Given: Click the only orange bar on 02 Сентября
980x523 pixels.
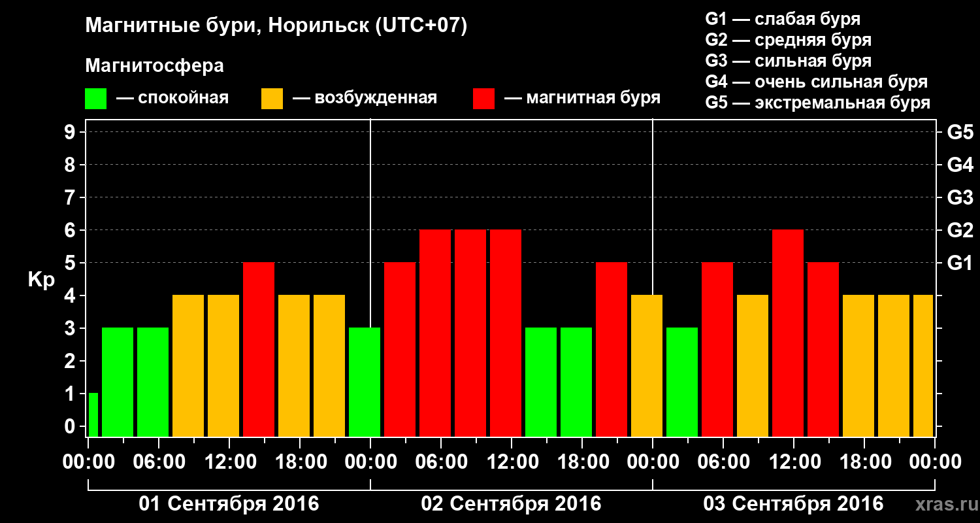Looking at the screenshot, I should [647, 365].
